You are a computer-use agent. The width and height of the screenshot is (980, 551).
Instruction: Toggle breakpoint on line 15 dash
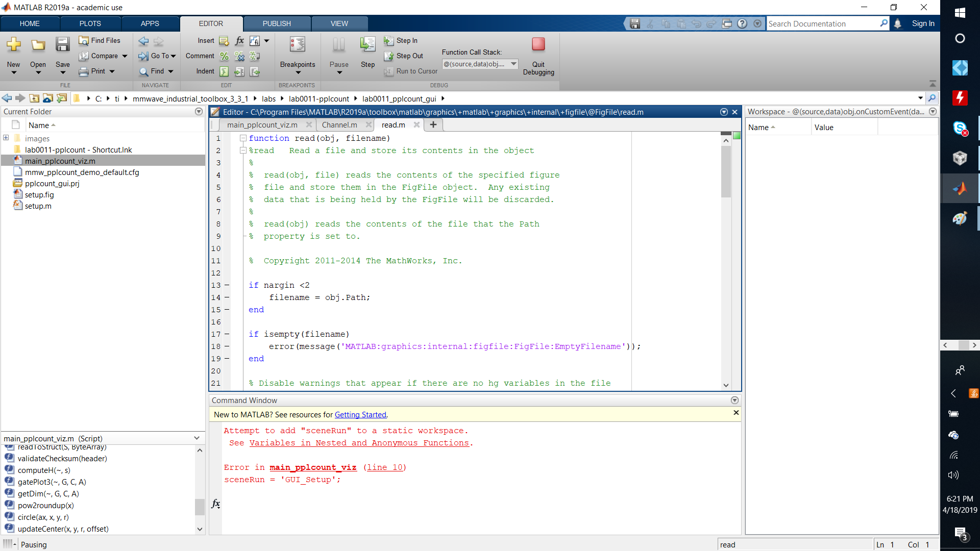click(227, 310)
